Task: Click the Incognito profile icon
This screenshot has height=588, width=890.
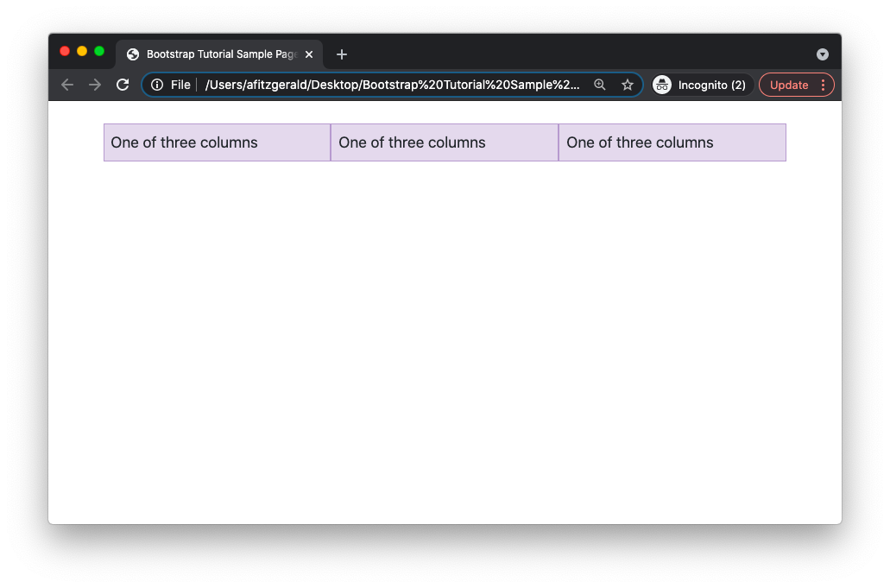Action: point(661,85)
